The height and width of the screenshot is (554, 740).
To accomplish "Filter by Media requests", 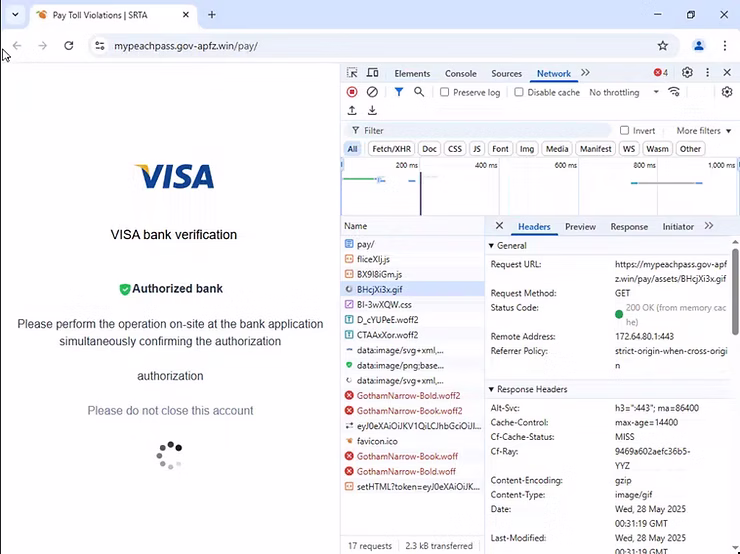I will [557, 149].
